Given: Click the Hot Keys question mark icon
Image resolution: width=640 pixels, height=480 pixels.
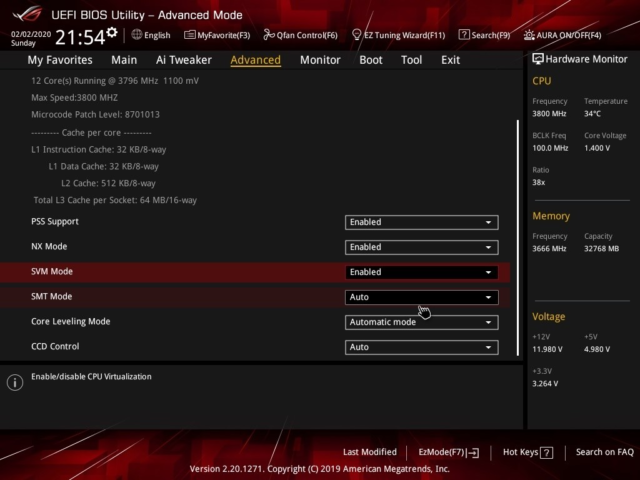Looking at the screenshot, I should [x=547, y=452].
